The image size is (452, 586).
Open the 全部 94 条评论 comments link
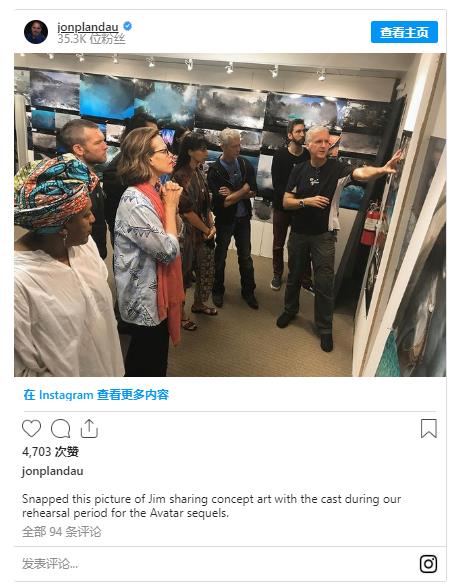62,531
